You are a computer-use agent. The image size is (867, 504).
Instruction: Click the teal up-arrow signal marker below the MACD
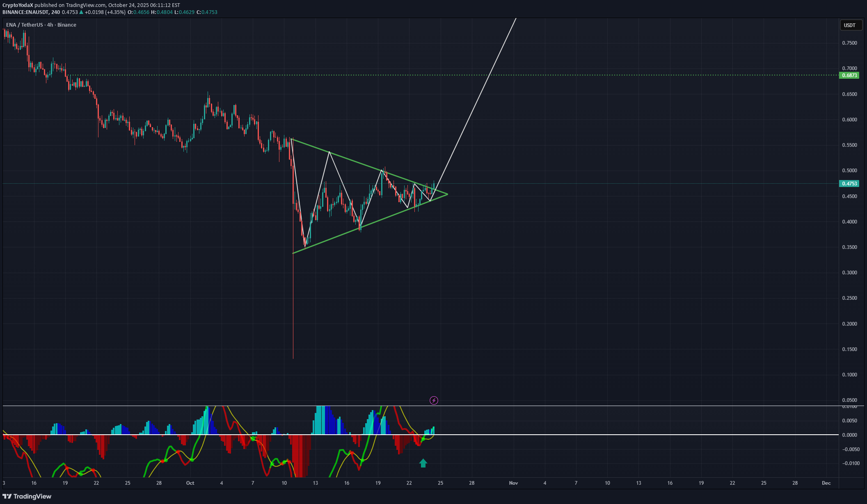pos(422,463)
